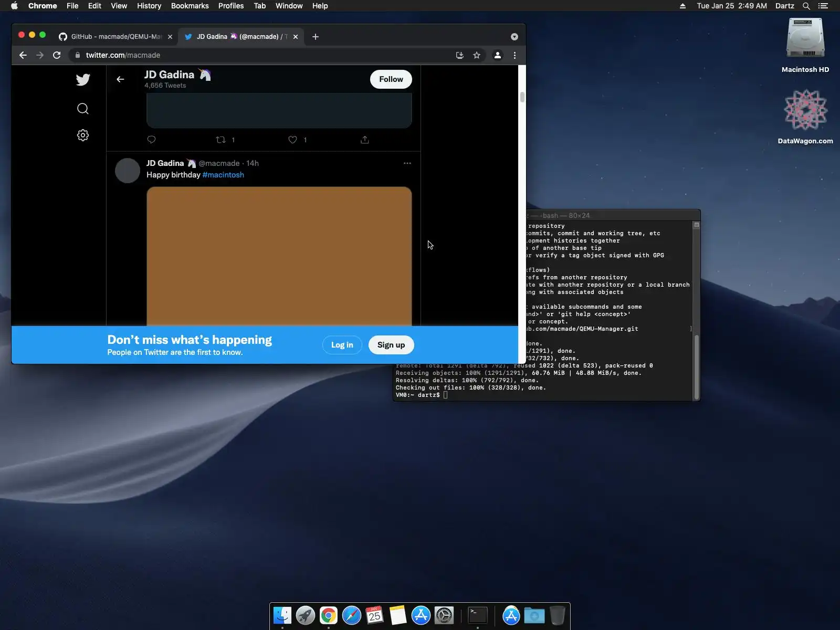Open System Preferences from the Dock
The height and width of the screenshot is (630, 840).
[444, 615]
